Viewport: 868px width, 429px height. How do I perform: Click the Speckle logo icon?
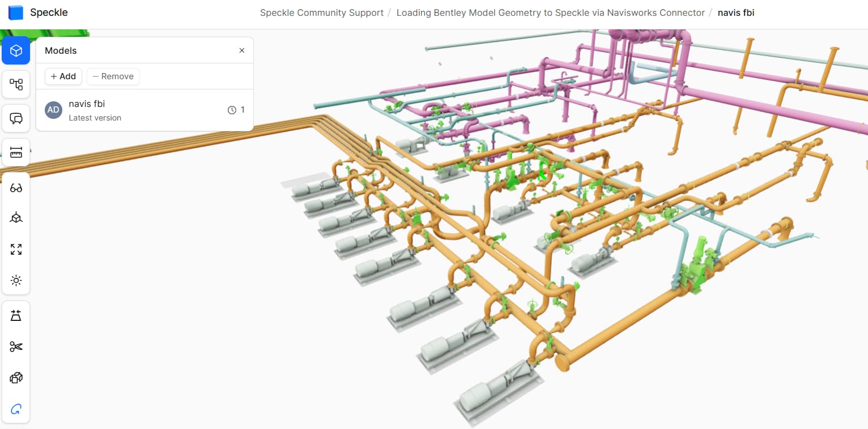point(16,12)
